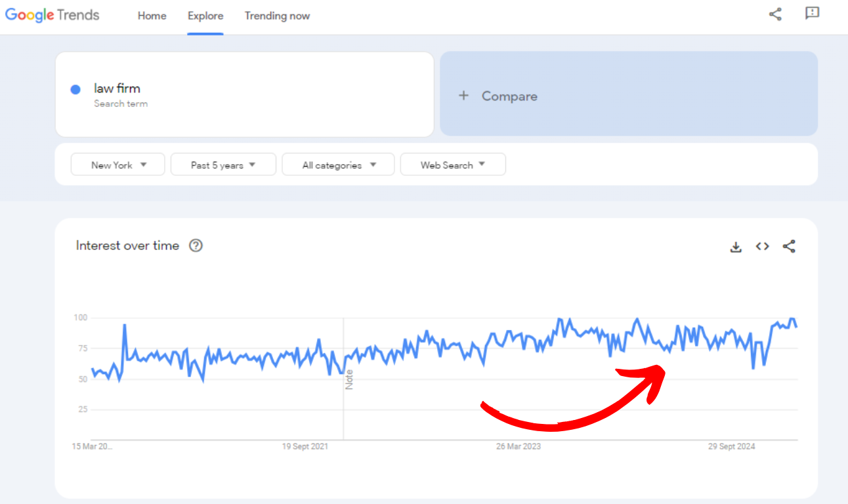This screenshot has height=504, width=848.
Task: Click the Compare button
Action: tap(509, 96)
